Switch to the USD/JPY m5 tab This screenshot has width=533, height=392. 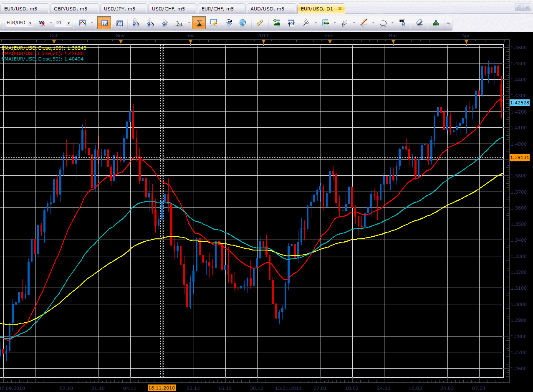[121, 8]
